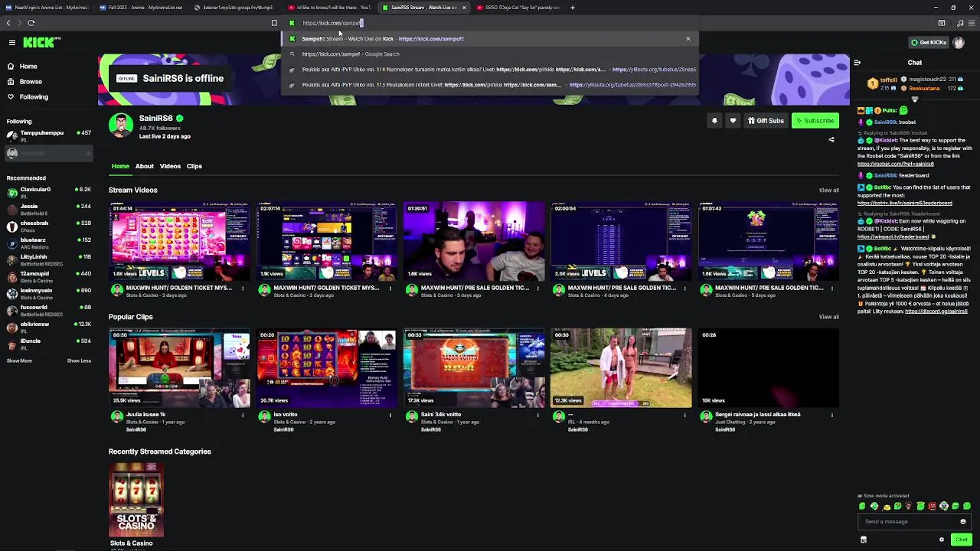Open the Slots & Casino category card
The height and width of the screenshot is (551, 980).
tap(136, 500)
